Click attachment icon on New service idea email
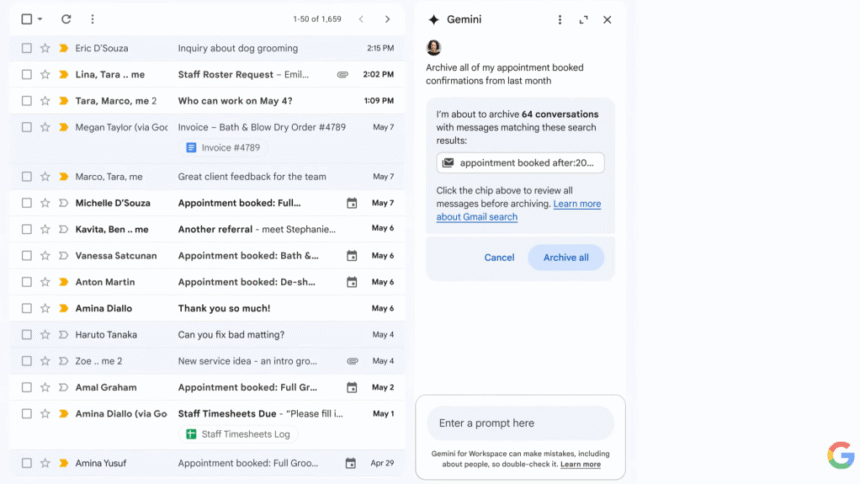Viewport: 860px width, 484px height. click(x=353, y=361)
